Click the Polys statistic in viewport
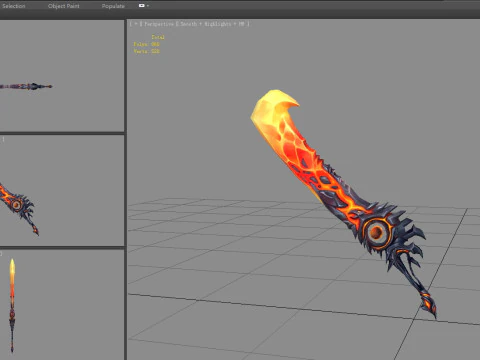The image size is (480, 360). click(146, 44)
